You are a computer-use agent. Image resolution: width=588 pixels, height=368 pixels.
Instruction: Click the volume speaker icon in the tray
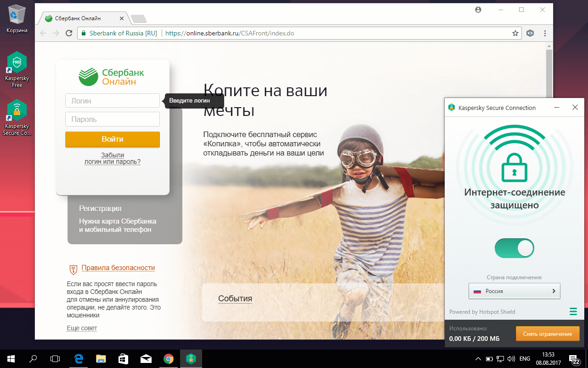pyautogui.click(x=511, y=358)
